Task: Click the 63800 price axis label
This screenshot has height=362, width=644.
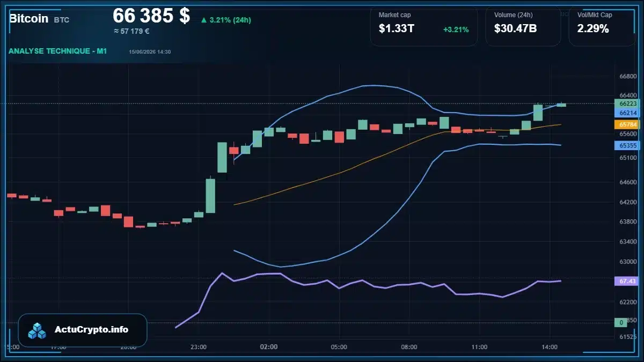Action: [628, 221]
